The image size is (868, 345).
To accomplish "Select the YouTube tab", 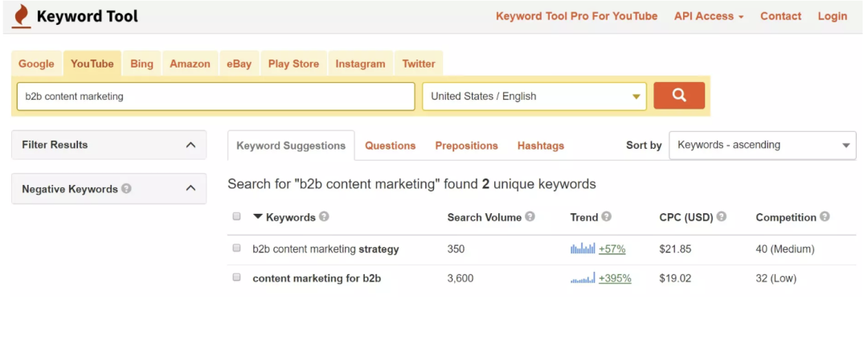I will pos(92,64).
